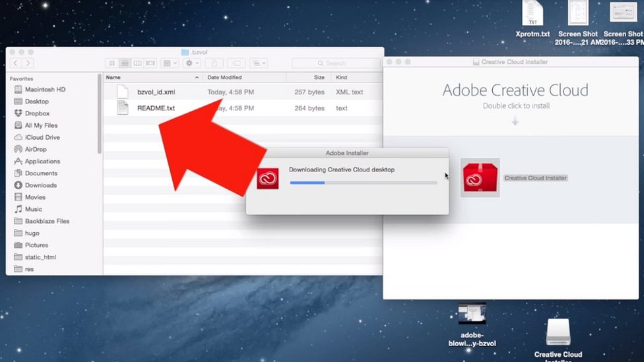Switch Finder to cover flow view
644x362 pixels.
[150, 63]
